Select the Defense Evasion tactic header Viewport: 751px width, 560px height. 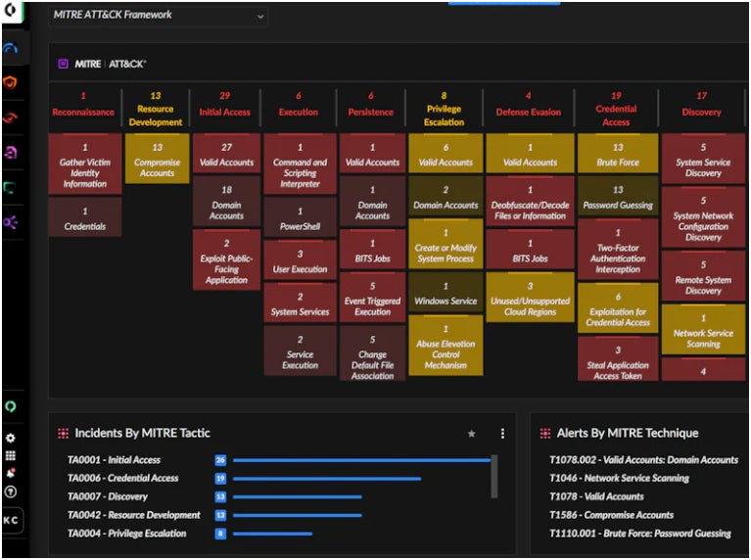(x=529, y=105)
